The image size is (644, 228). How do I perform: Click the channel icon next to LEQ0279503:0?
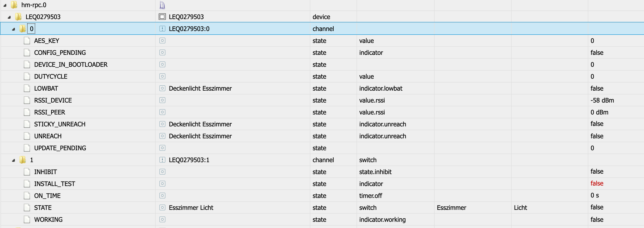pyautogui.click(x=162, y=29)
